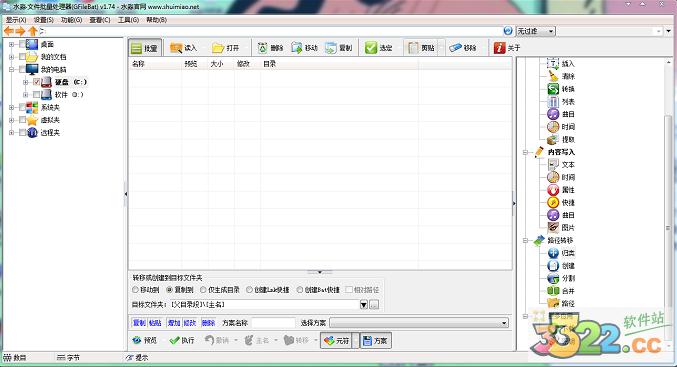677x367 pixels.
Task: Toggle the checkbox next to 硬盘 (C:)
Action: pos(37,82)
